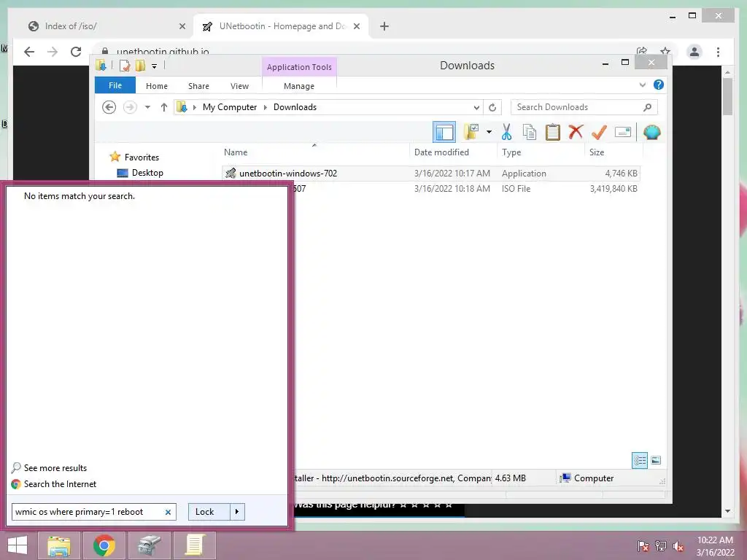Switch to Details view icon in status bar

coord(640,460)
